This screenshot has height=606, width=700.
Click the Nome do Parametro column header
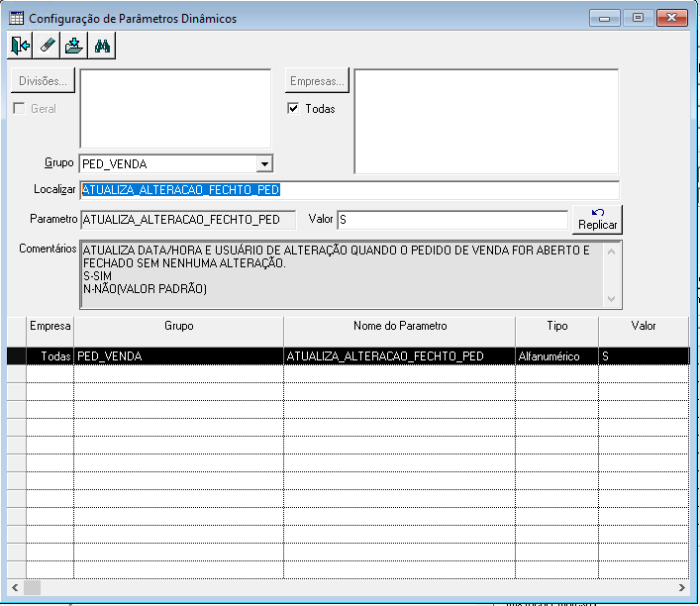click(x=400, y=332)
